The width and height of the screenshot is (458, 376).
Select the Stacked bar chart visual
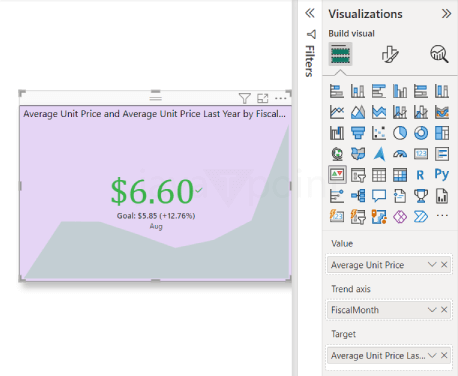click(x=337, y=91)
